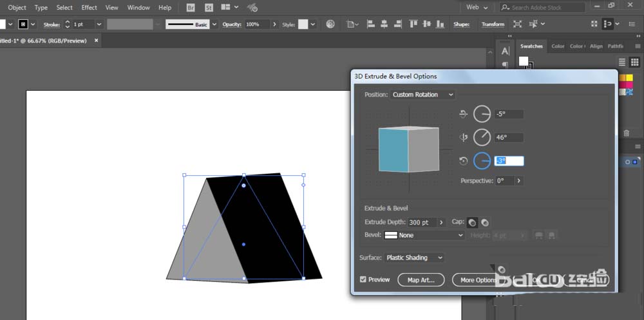The height and width of the screenshot is (320, 644).
Task: Open the stroke weight dropdown
Action: pyautogui.click(x=99, y=24)
